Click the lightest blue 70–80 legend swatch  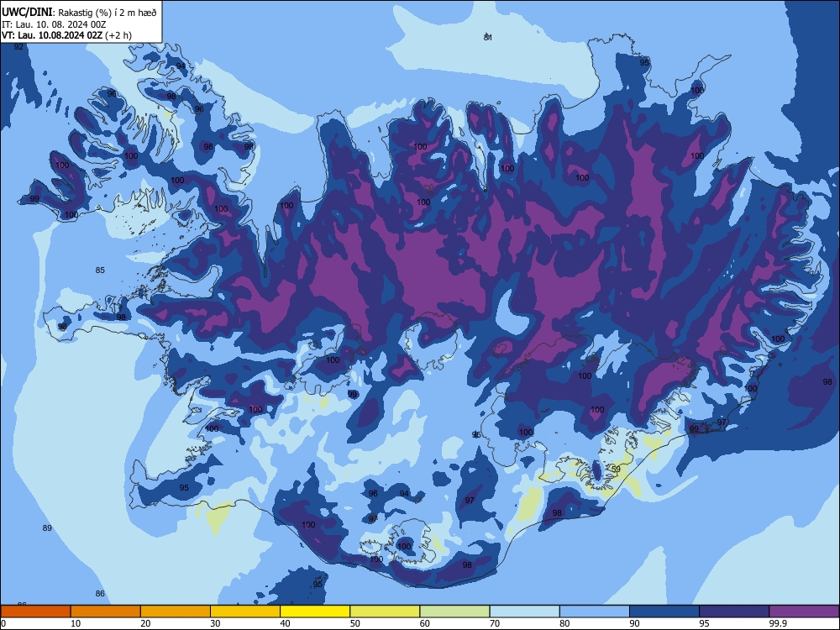tap(524, 612)
